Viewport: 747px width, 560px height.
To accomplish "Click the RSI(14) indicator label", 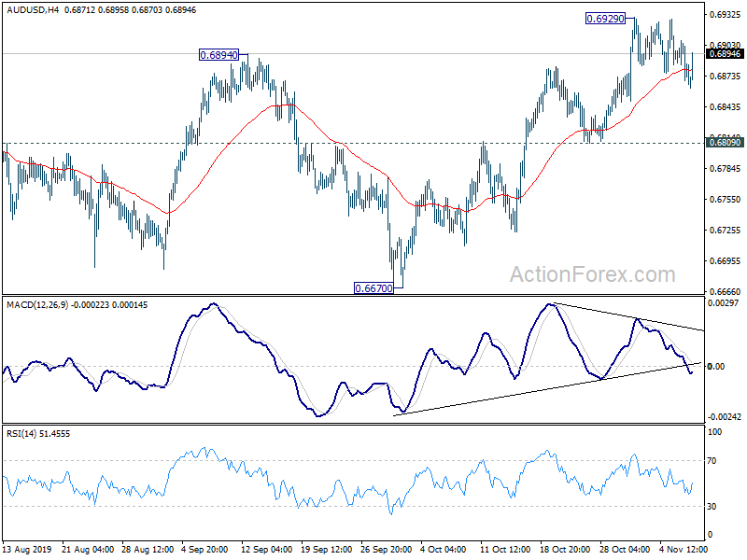I will point(21,434).
